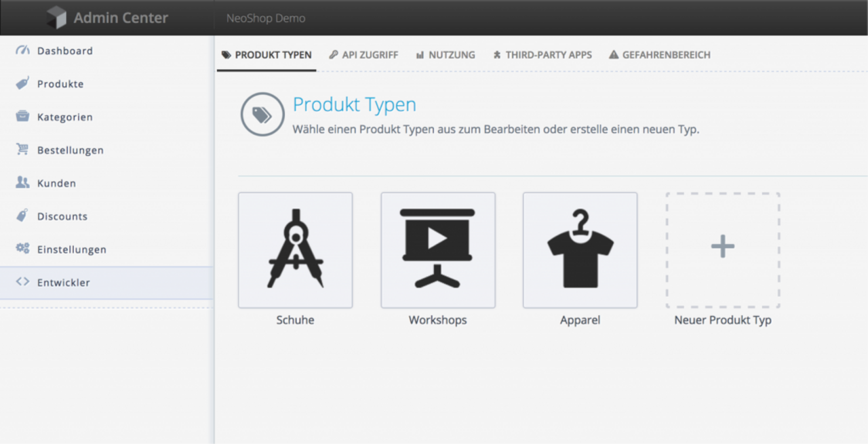This screenshot has width=868, height=444.
Task: Select the Produkt Typen tab
Action: click(267, 55)
